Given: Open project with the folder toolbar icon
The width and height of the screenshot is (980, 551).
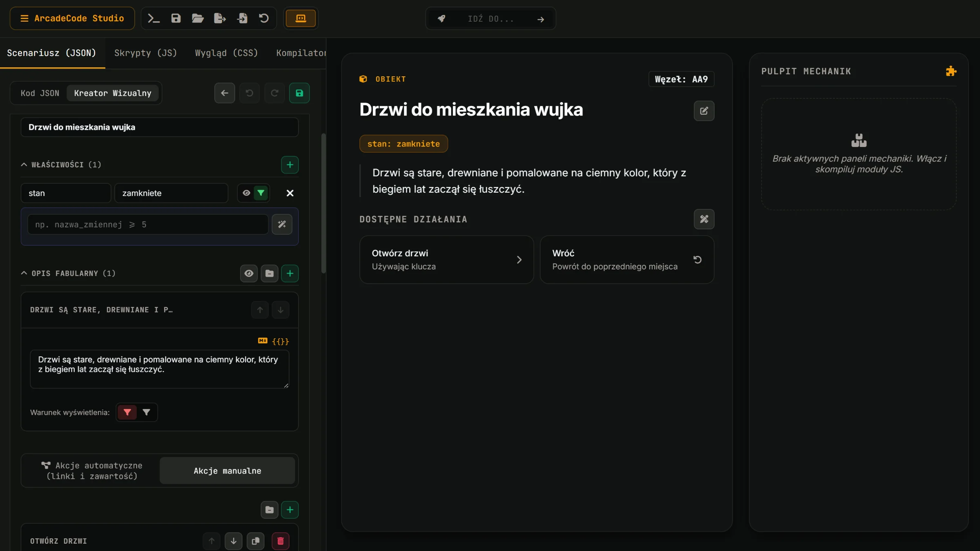Looking at the screenshot, I should click(198, 18).
